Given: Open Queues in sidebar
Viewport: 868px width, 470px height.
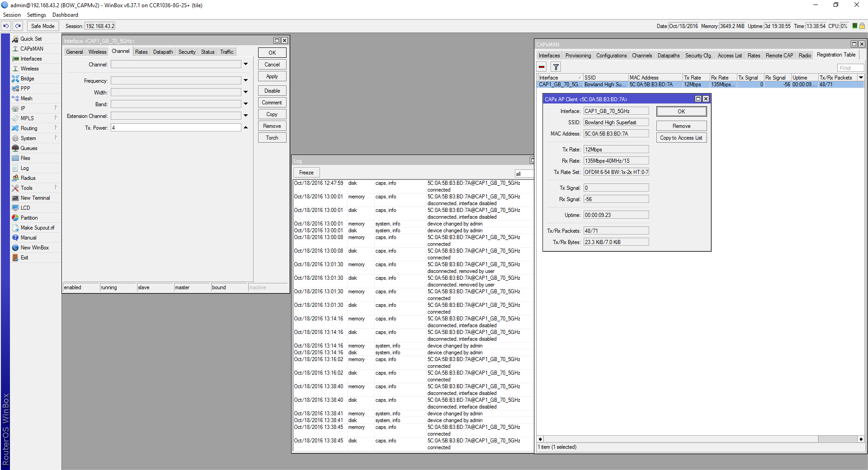Looking at the screenshot, I should click(x=28, y=148).
